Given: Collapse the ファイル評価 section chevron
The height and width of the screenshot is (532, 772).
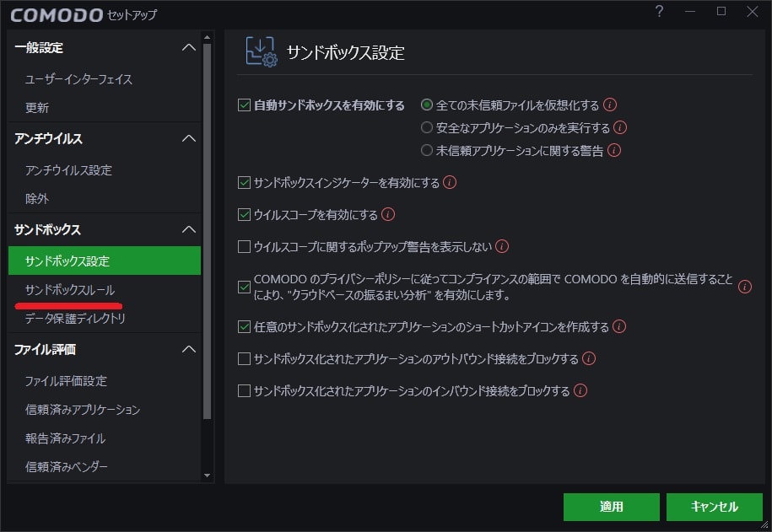Looking at the screenshot, I should coord(189,349).
